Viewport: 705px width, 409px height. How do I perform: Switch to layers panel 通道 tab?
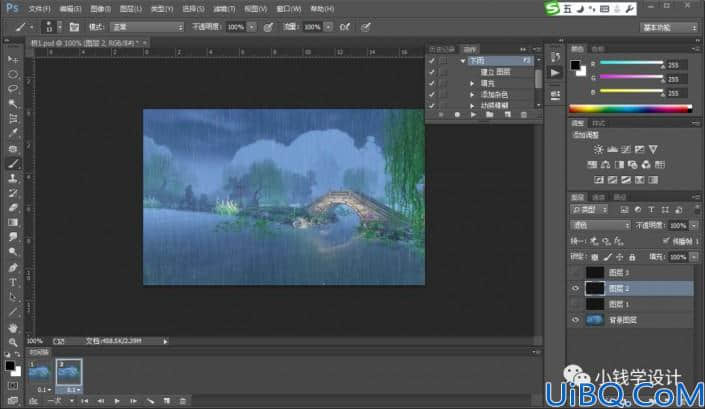(x=598, y=197)
